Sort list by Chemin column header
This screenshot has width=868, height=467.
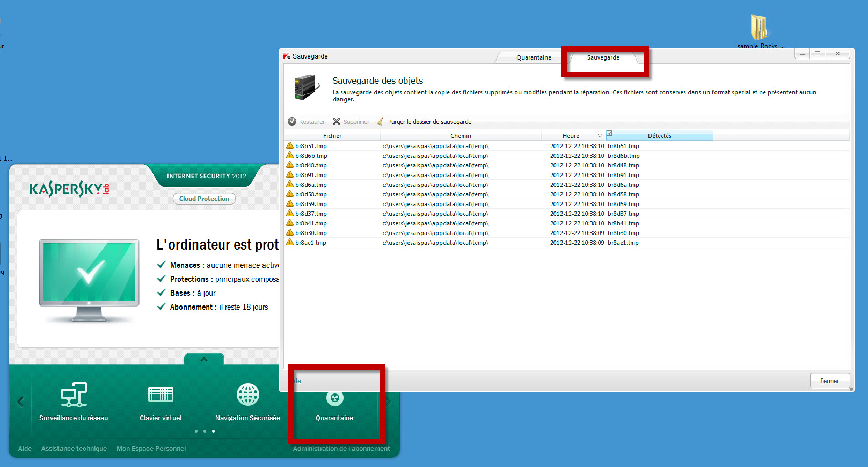click(x=461, y=136)
